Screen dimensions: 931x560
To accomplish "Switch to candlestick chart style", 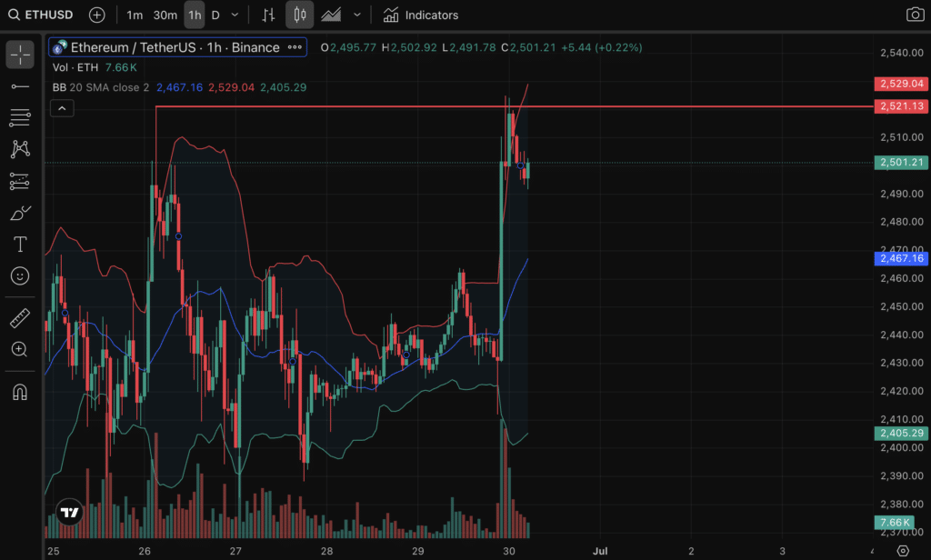I will pos(300,15).
